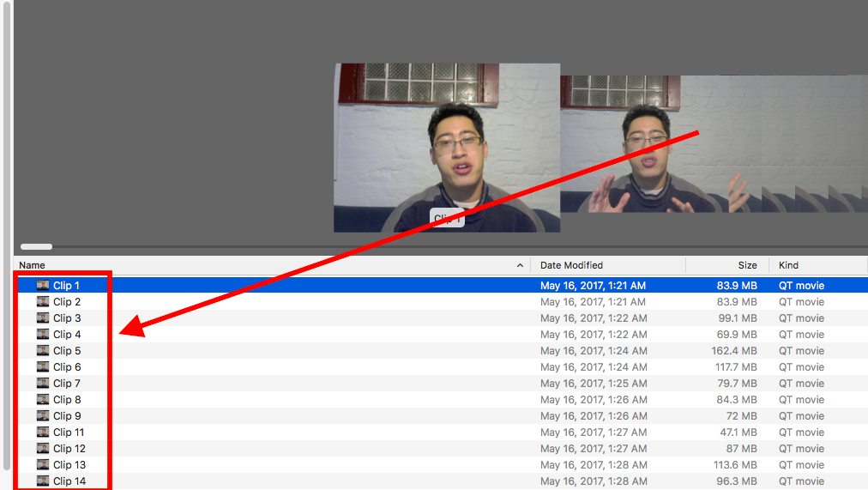Select the file name Clip 5
This screenshot has width=868, height=490.
click(x=67, y=350)
